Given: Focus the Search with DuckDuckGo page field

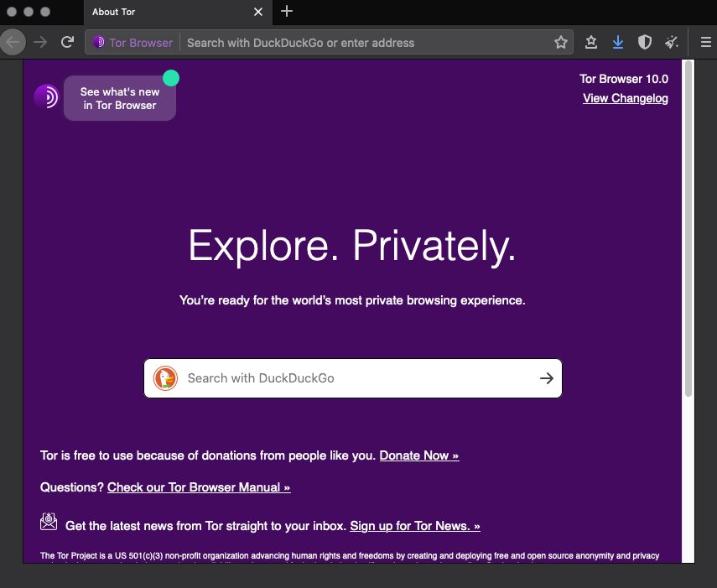Looking at the screenshot, I should (352, 378).
